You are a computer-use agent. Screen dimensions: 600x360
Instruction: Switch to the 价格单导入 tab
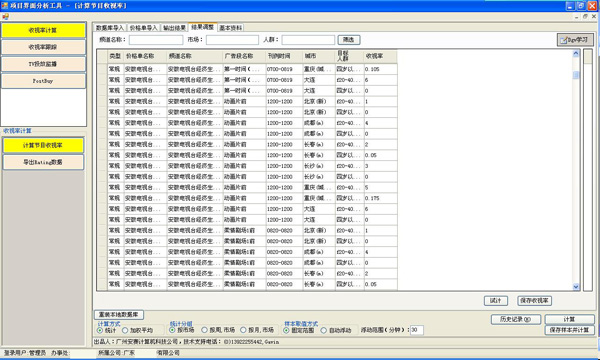point(143,28)
